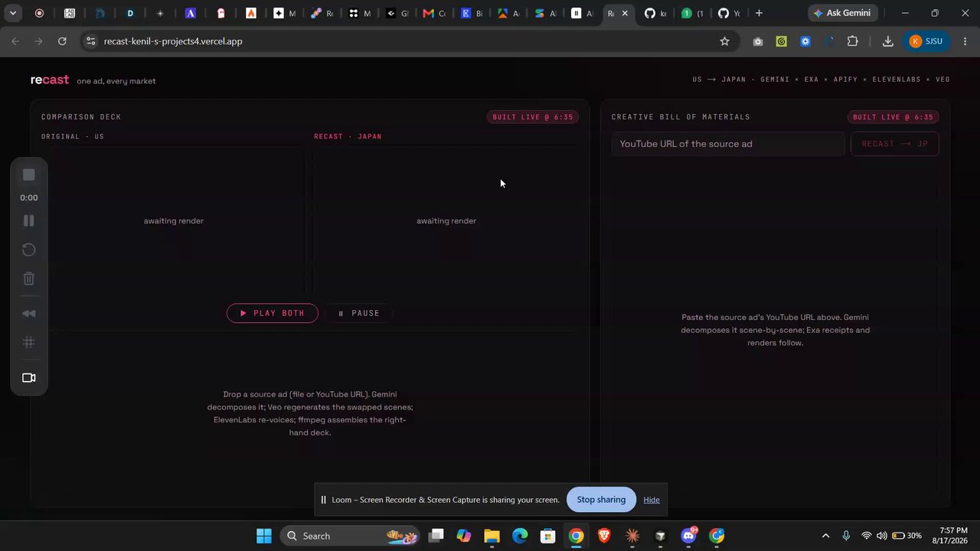The width and height of the screenshot is (980, 551).
Task: Click the browser forward arrow
Action: 39,41
